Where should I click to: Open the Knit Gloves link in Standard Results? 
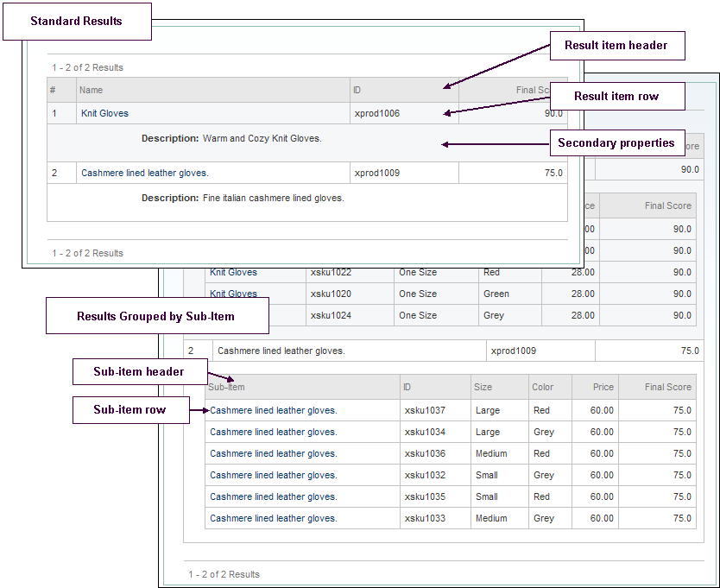tap(104, 113)
